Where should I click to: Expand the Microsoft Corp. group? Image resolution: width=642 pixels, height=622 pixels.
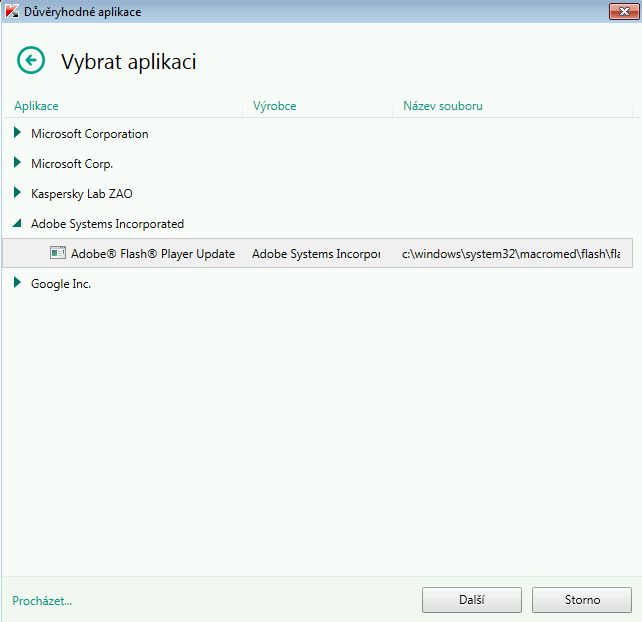[x=17, y=162]
